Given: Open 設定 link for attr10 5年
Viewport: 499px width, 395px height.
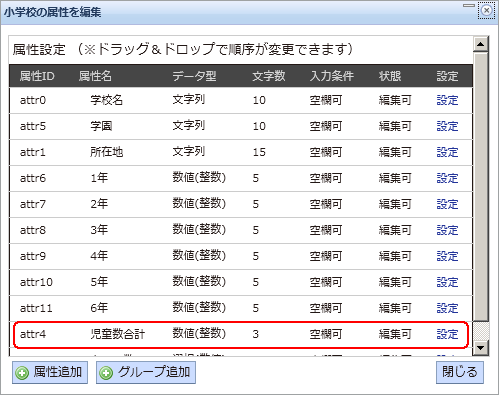Looking at the screenshot, I should 447,282.
